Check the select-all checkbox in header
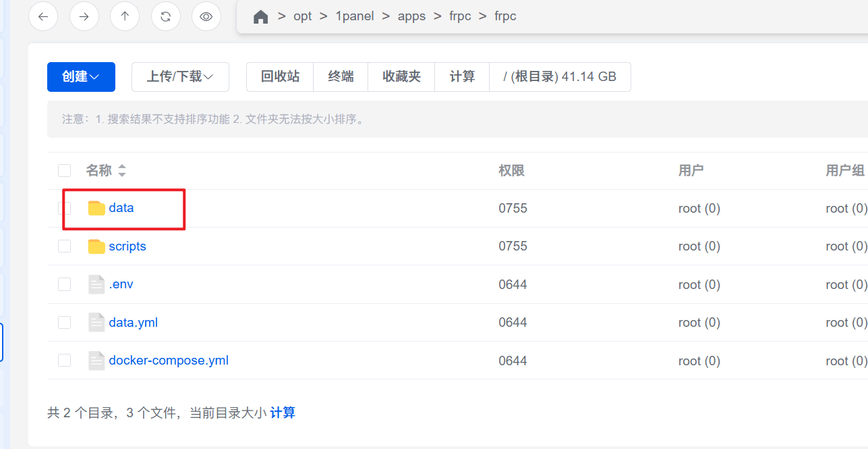The width and height of the screenshot is (868, 449). pyautogui.click(x=65, y=170)
